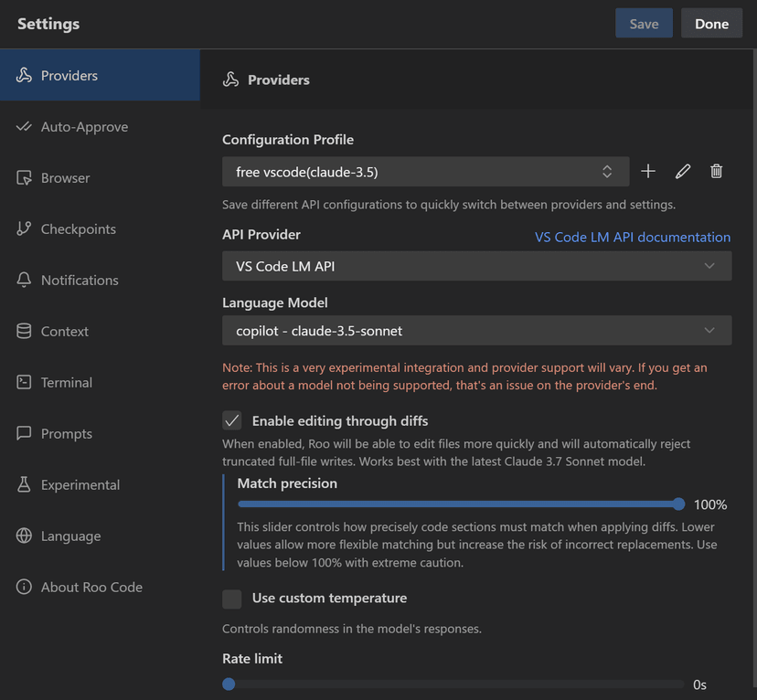
Task: Click the Rate limit slider handle
Action: 229,684
